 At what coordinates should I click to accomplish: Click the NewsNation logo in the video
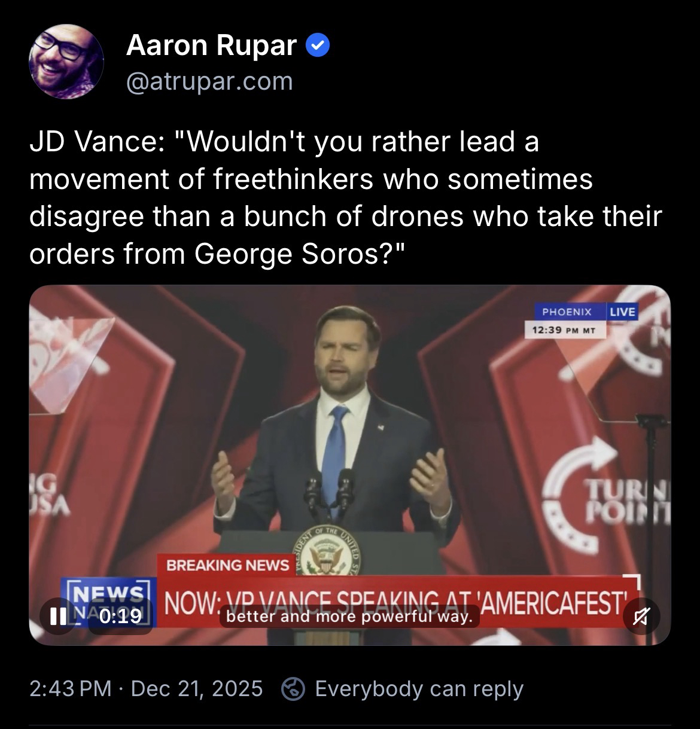click(x=108, y=601)
